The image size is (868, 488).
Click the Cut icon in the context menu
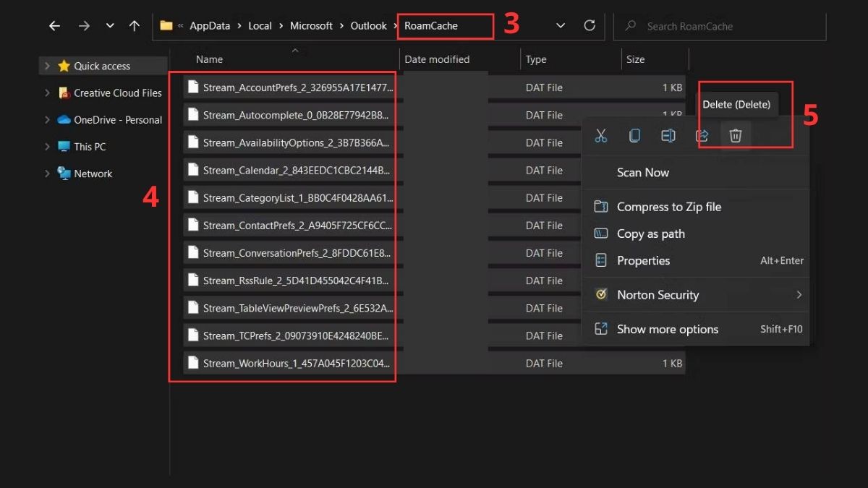pyautogui.click(x=600, y=135)
